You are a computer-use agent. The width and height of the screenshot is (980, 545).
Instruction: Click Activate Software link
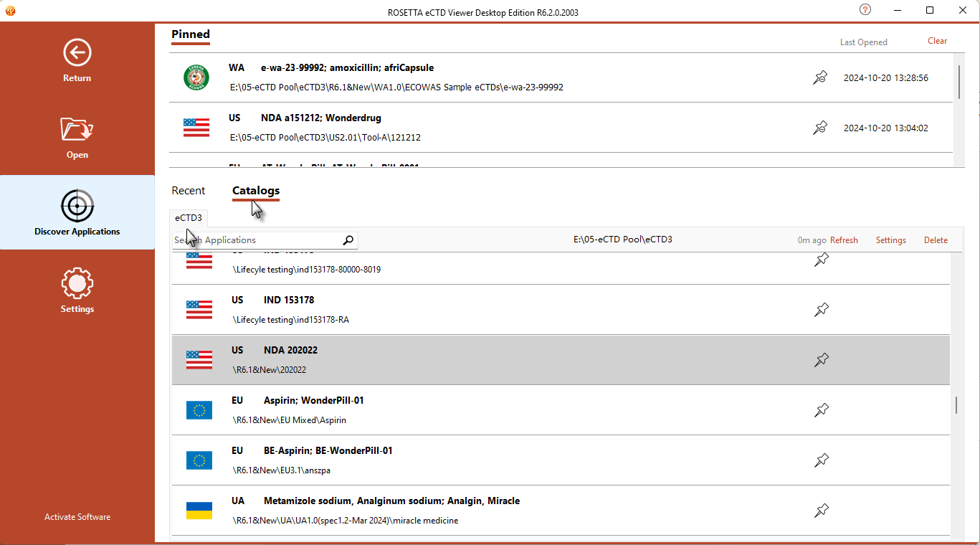point(77,517)
